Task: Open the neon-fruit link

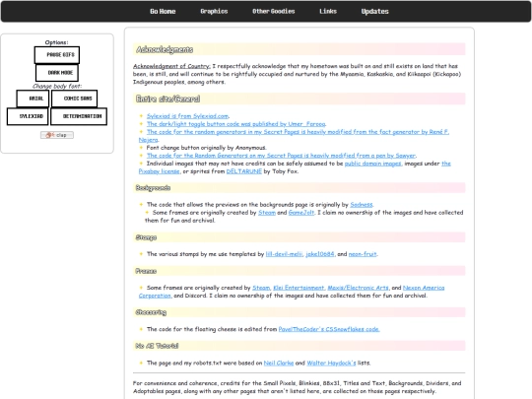Action: (x=363, y=254)
